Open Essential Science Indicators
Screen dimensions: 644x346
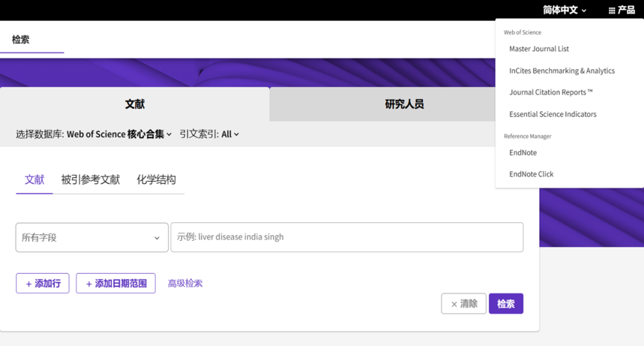pos(553,114)
